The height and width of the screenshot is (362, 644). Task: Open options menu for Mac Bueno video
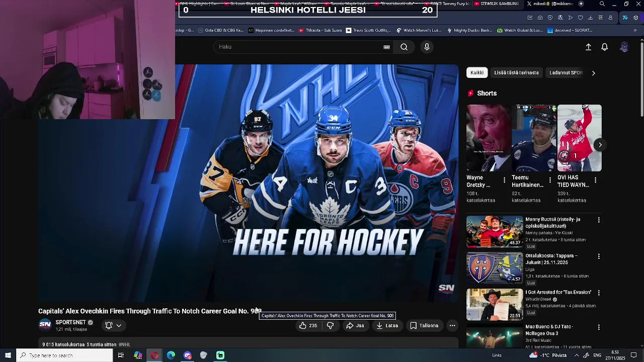coord(599,327)
